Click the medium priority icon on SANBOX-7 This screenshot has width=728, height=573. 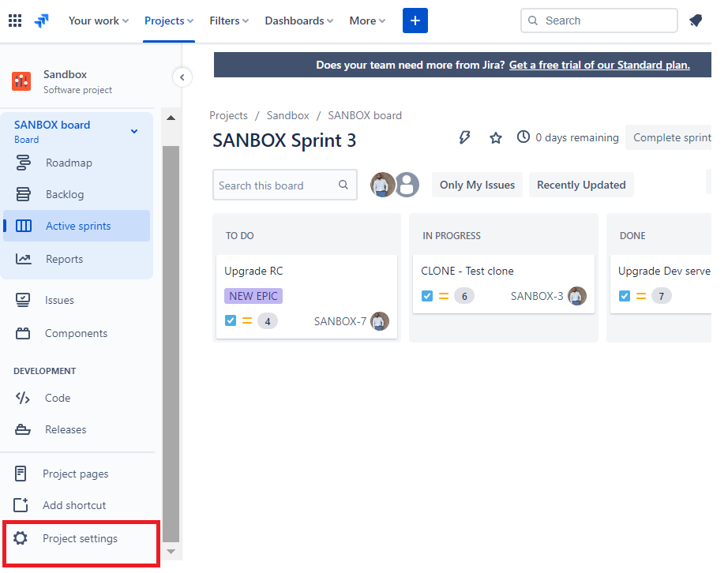(x=247, y=320)
